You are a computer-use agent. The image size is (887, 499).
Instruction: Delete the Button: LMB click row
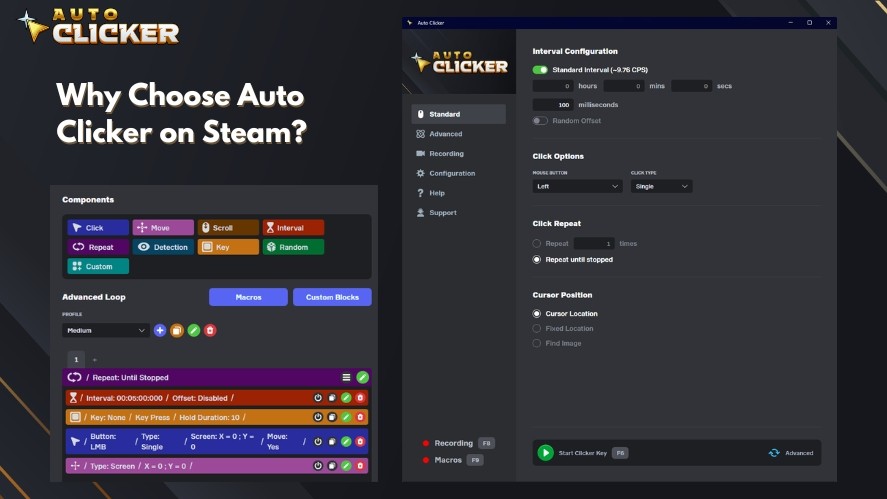point(360,441)
